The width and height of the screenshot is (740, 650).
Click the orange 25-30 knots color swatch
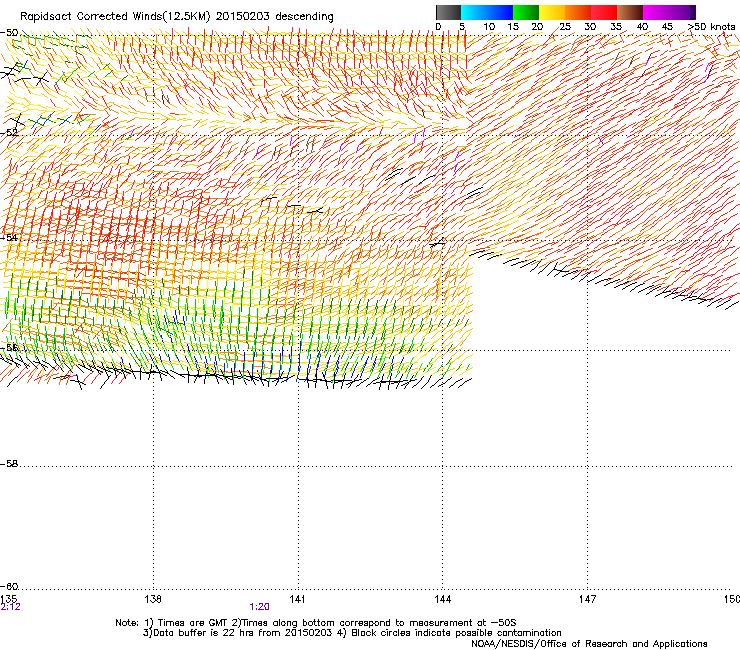pyautogui.click(x=578, y=12)
